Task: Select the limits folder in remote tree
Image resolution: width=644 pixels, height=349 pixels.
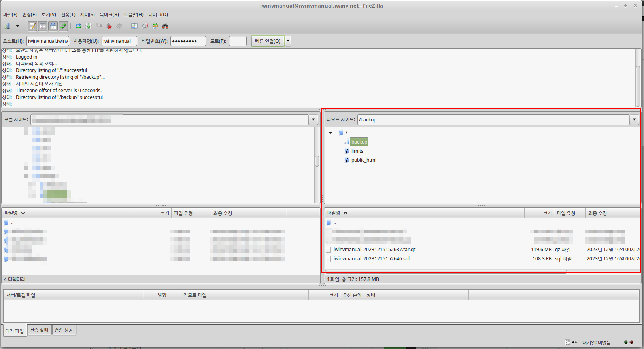Action: click(x=357, y=151)
